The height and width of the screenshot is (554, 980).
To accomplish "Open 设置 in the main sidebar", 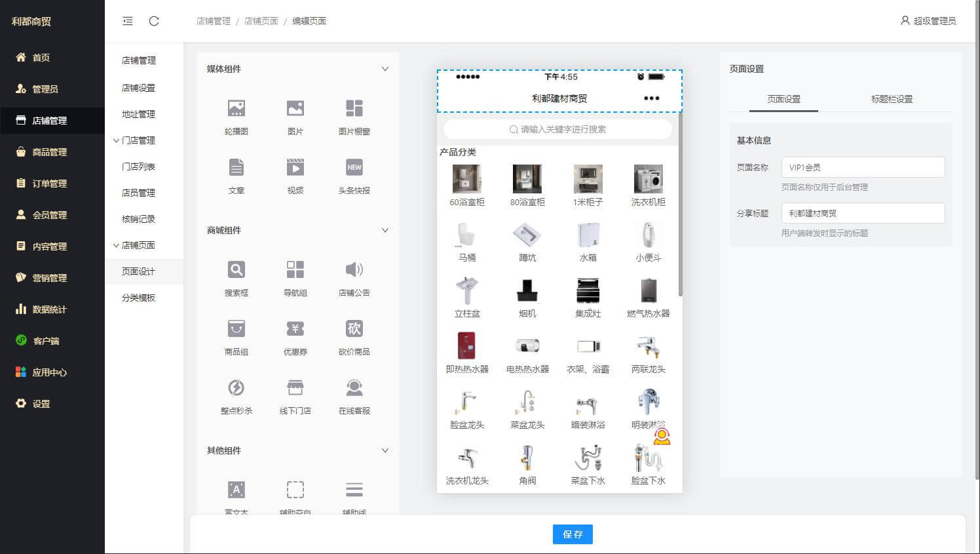I will point(52,404).
